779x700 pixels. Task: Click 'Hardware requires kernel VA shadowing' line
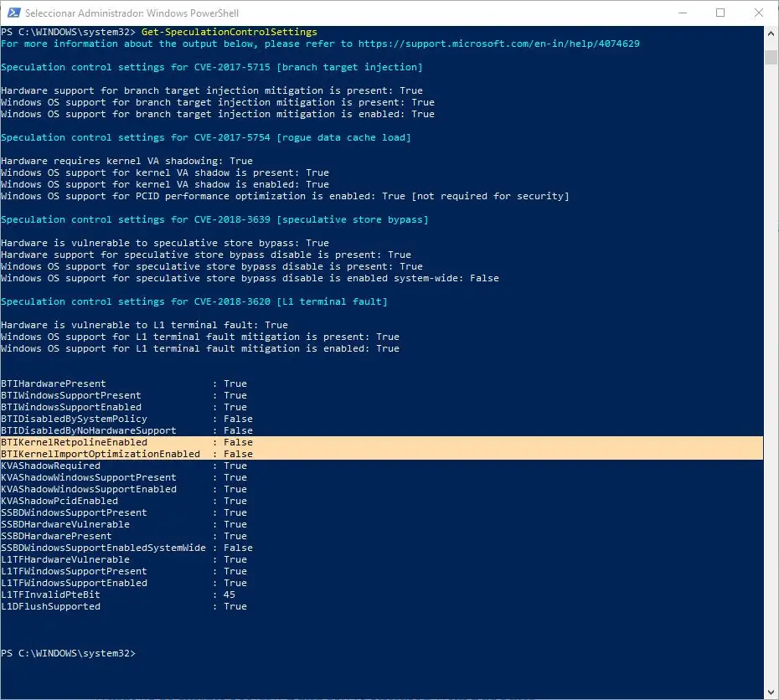click(x=126, y=161)
